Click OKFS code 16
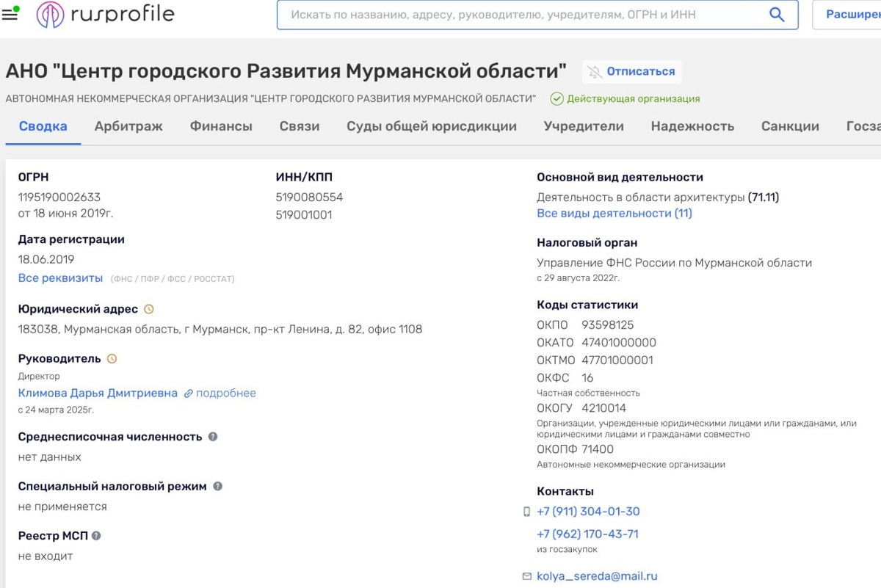Image resolution: width=881 pixels, height=588 pixels. [587, 378]
